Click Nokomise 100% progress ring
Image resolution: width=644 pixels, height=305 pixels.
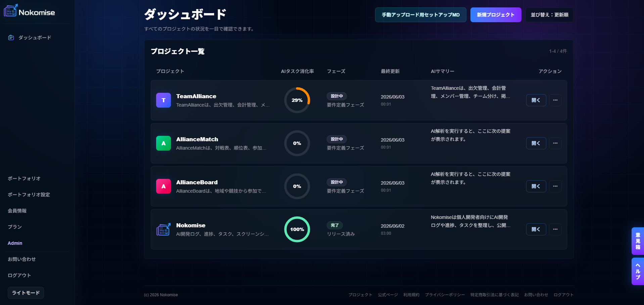tap(297, 229)
